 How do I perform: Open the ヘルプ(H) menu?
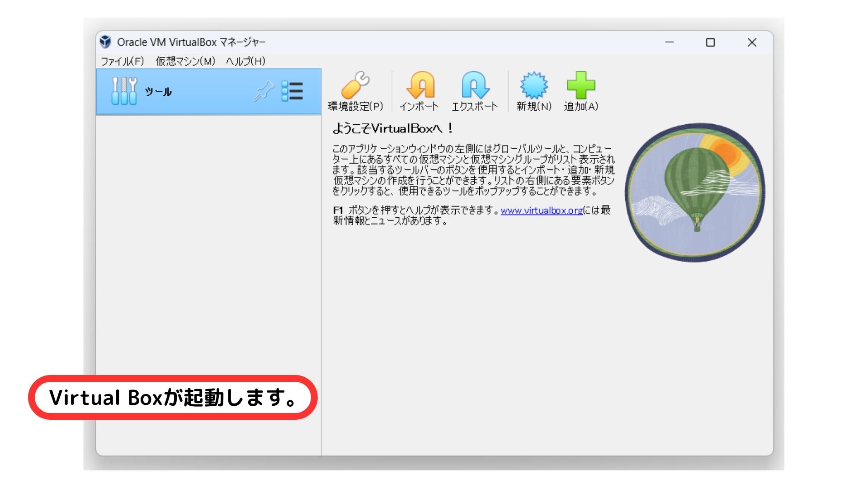click(x=246, y=61)
